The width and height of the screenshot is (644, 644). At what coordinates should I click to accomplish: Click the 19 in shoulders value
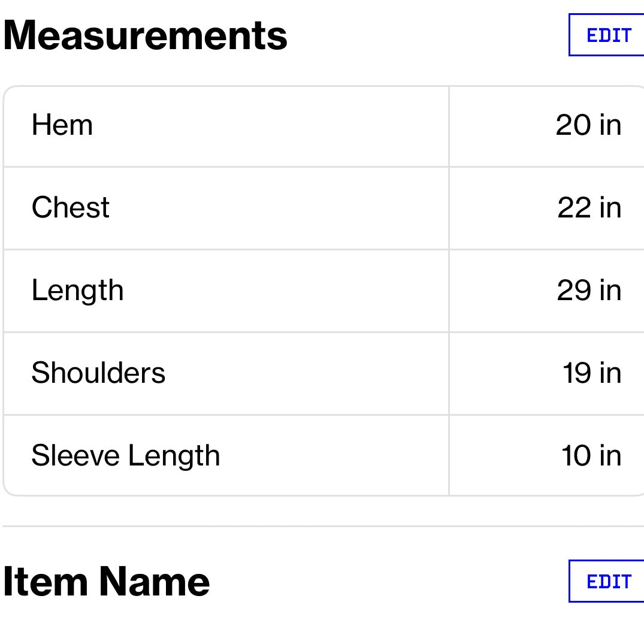[x=591, y=373]
